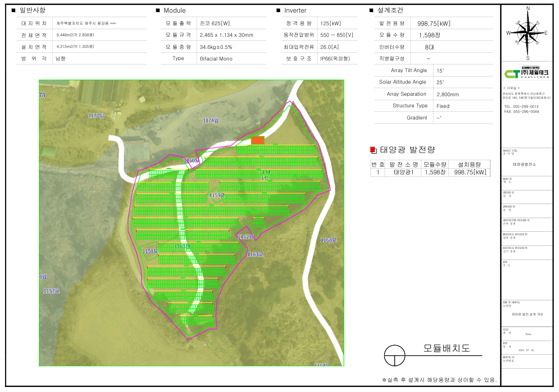Screen dimensions: 559x392
Task: Select the Module section heading
Action: [175, 11]
